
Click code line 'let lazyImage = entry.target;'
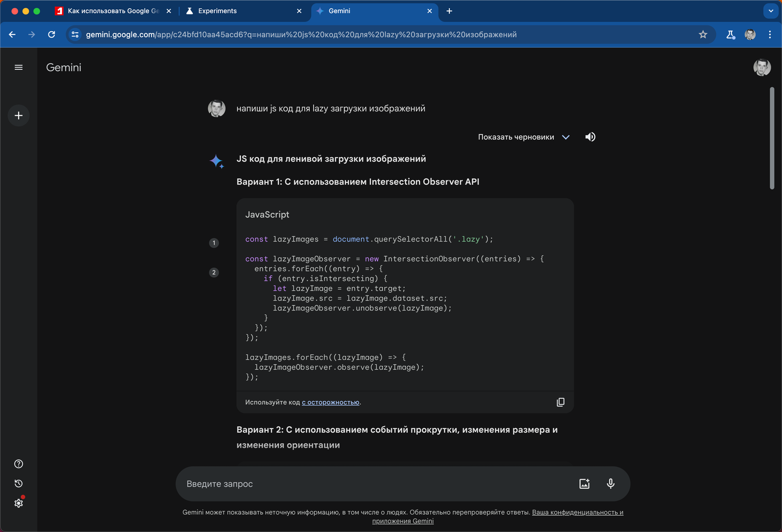click(x=339, y=289)
